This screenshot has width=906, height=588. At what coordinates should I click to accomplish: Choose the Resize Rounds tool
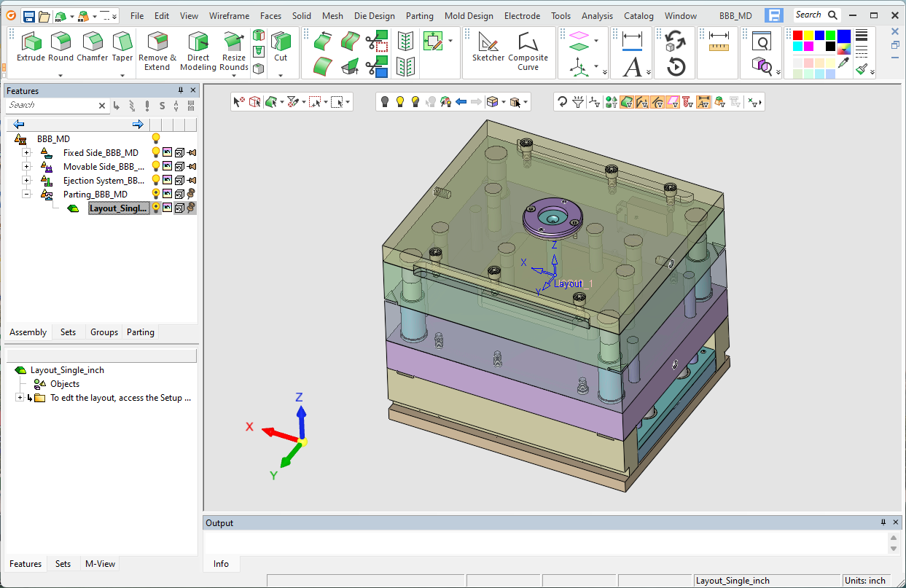[x=234, y=51]
